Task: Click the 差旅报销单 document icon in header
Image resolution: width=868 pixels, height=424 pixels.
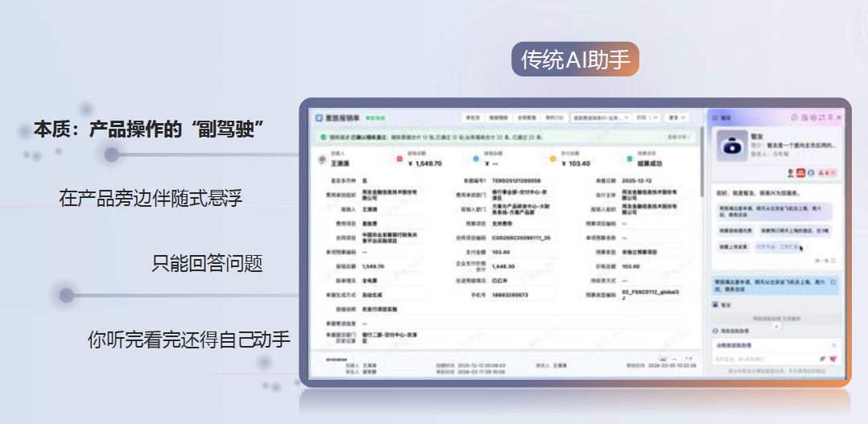Action: (319, 117)
